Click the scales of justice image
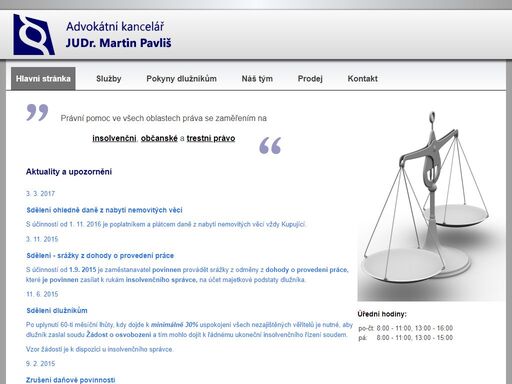The image size is (512, 384). (x=431, y=204)
